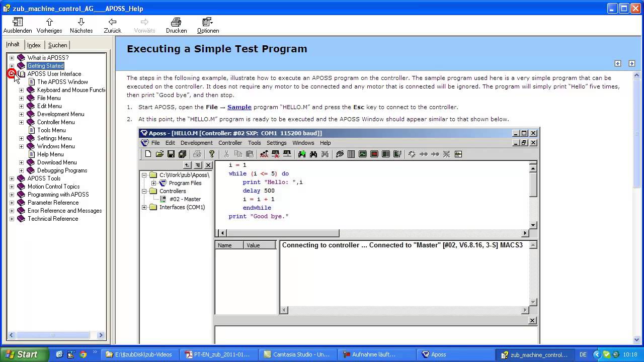Click the help question-mark icon in embedded Aposs toolbar
The height and width of the screenshot is (362, 644).
tap(212, 154)
